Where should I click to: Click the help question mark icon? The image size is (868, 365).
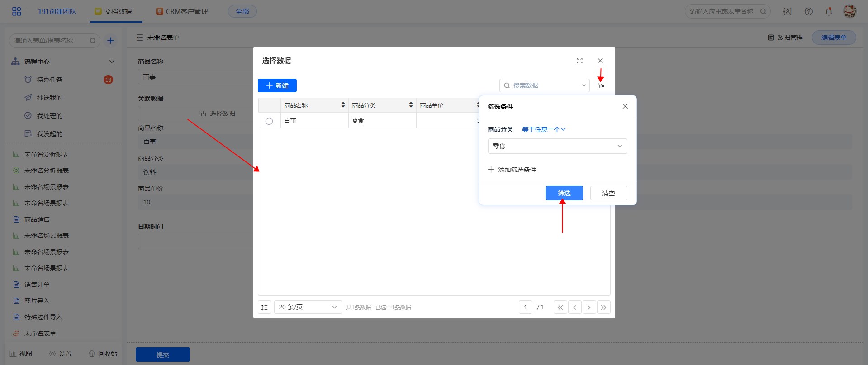point(809,12)
